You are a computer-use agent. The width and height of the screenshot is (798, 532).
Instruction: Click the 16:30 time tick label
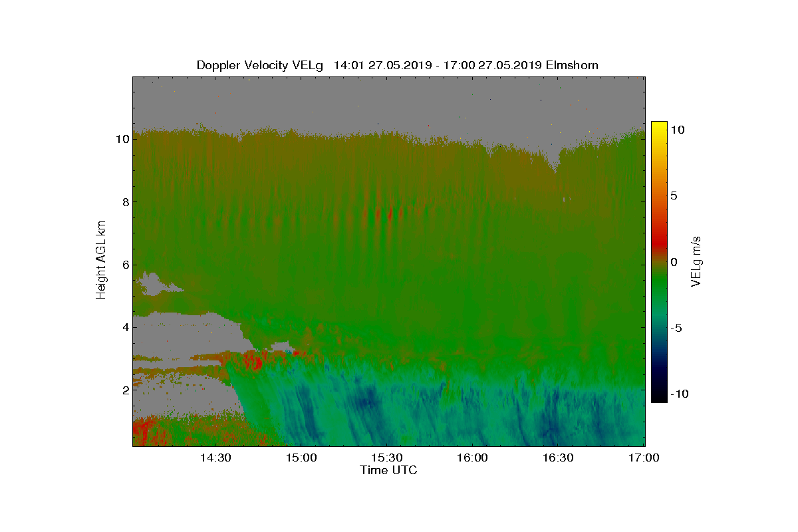point(559,458)
